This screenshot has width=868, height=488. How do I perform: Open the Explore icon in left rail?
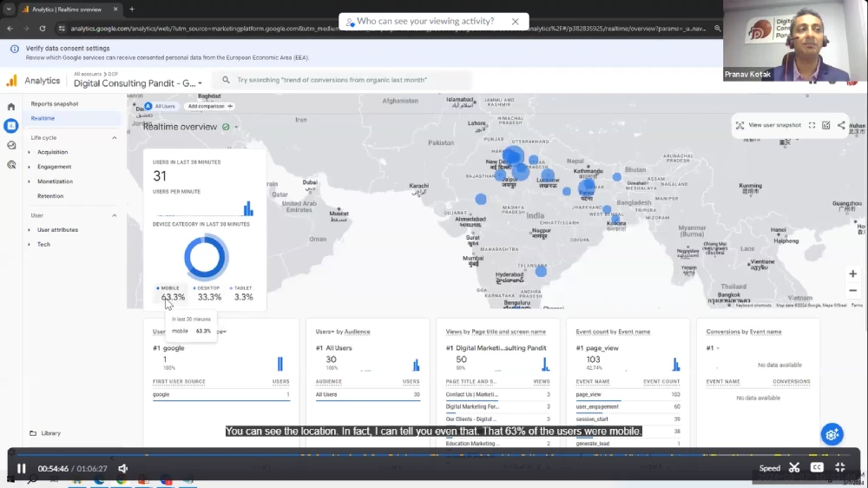[11, 145]
